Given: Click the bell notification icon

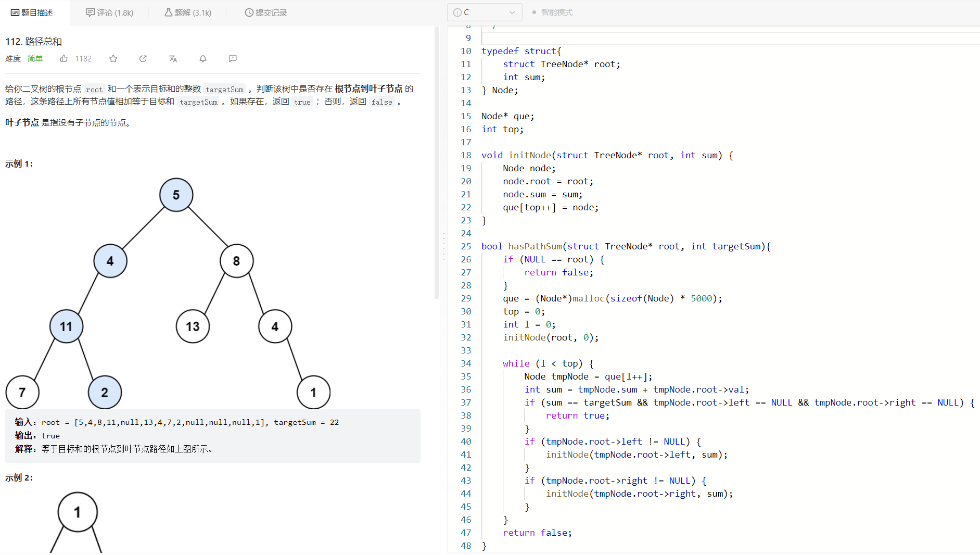Looking at the screenshot, I should [203, 58].
